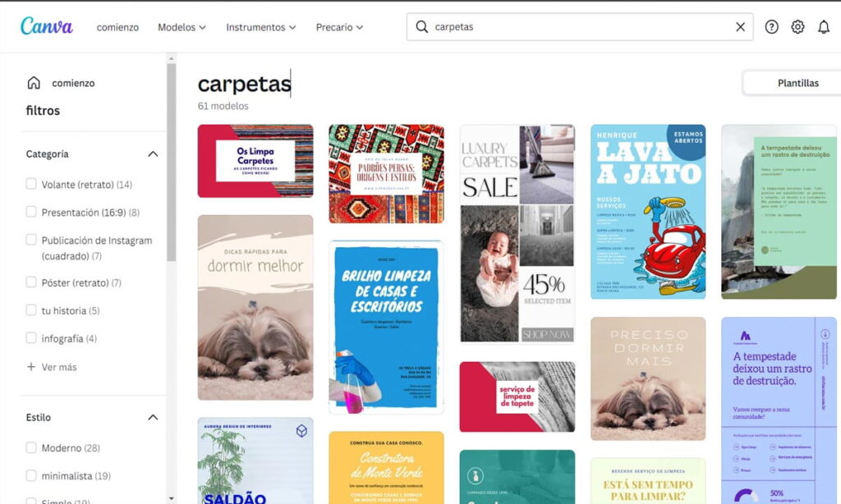Viewport: 841px width, 504px height.
Task: Open the Padrões Persas rug template
Action: pos(386,174)
